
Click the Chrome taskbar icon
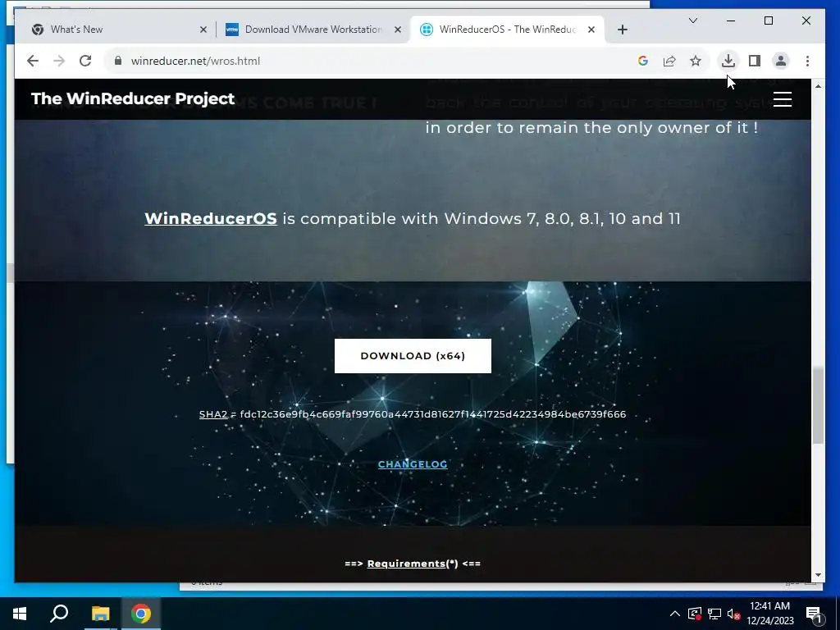click(141, 614)
